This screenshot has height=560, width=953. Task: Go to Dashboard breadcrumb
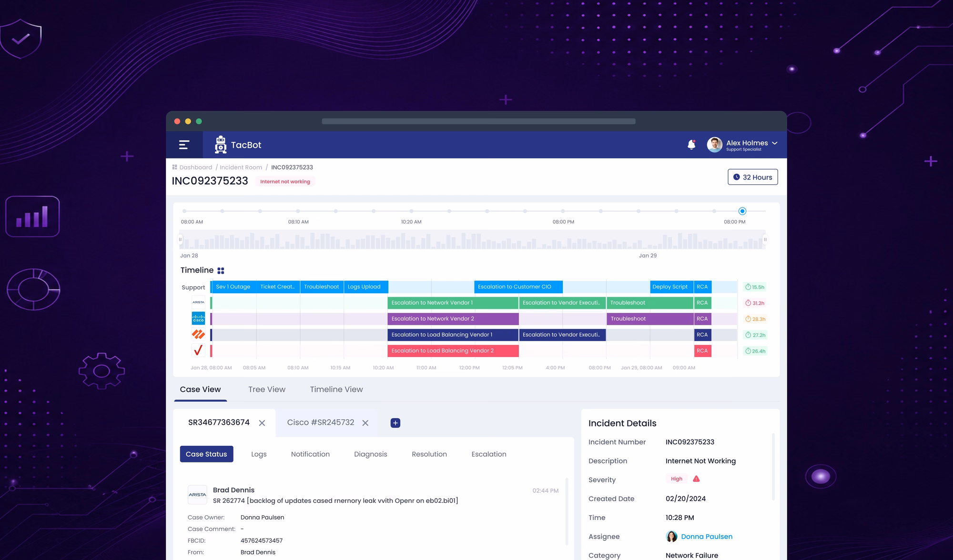196,167
